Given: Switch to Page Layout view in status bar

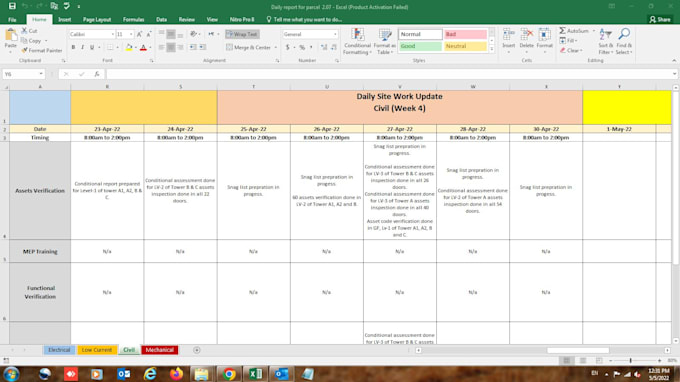Looking at the screenshot, I should click(583, 360).
